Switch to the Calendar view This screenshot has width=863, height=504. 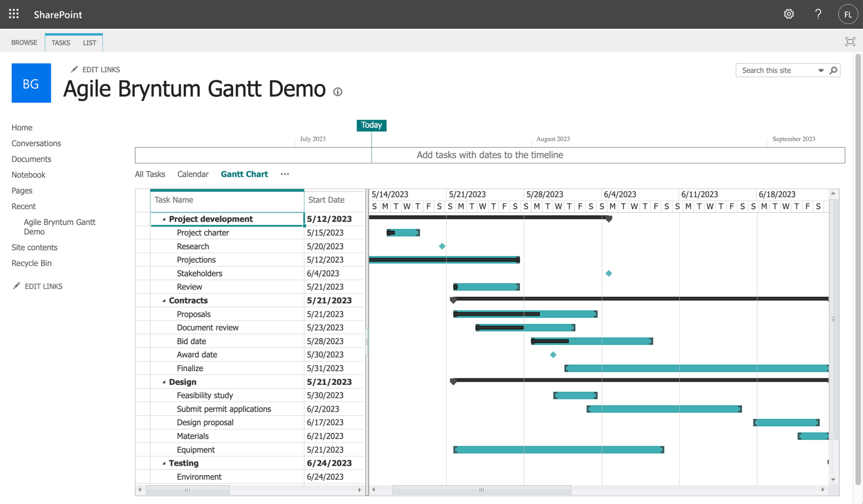click(x=193, y=174)
